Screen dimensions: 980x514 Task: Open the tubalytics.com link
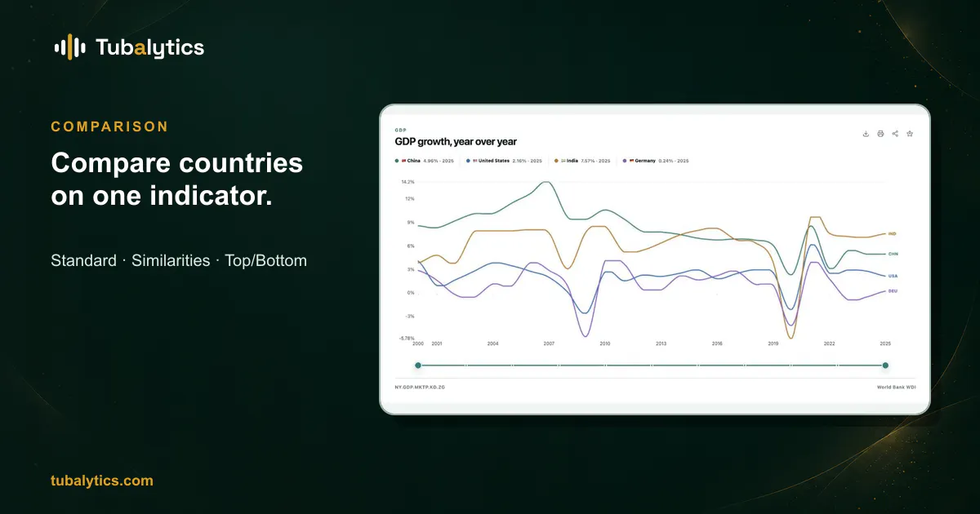102,481
